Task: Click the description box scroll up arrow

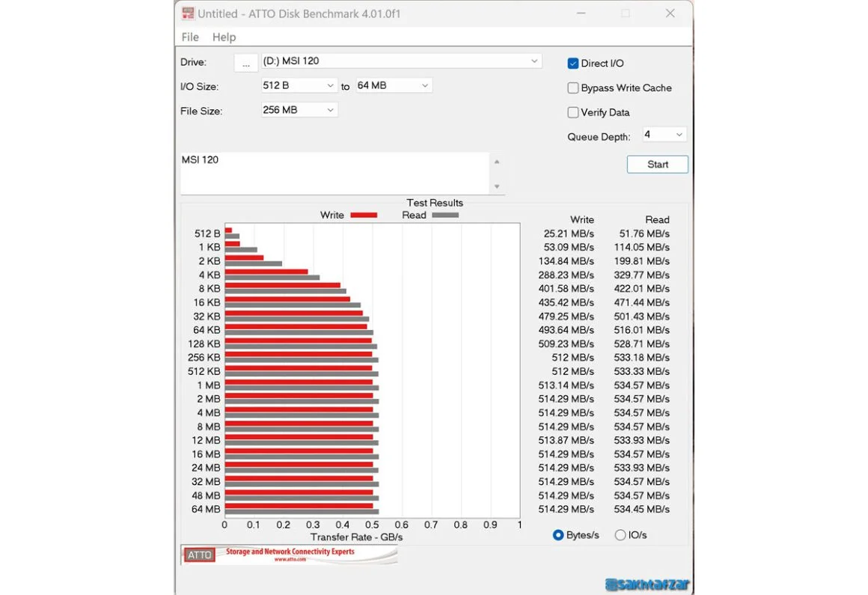Action: click(x=497, y=162)
